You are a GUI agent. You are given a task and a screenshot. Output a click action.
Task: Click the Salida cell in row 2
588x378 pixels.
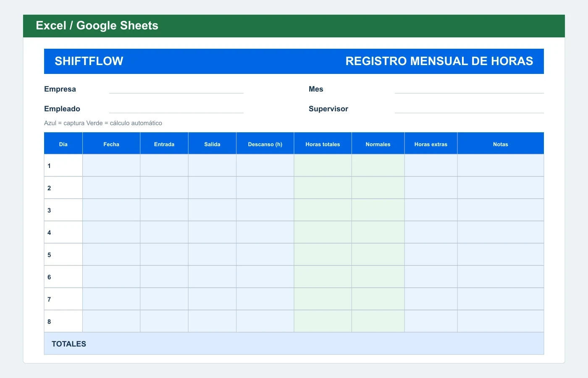(x=212, y=188)
